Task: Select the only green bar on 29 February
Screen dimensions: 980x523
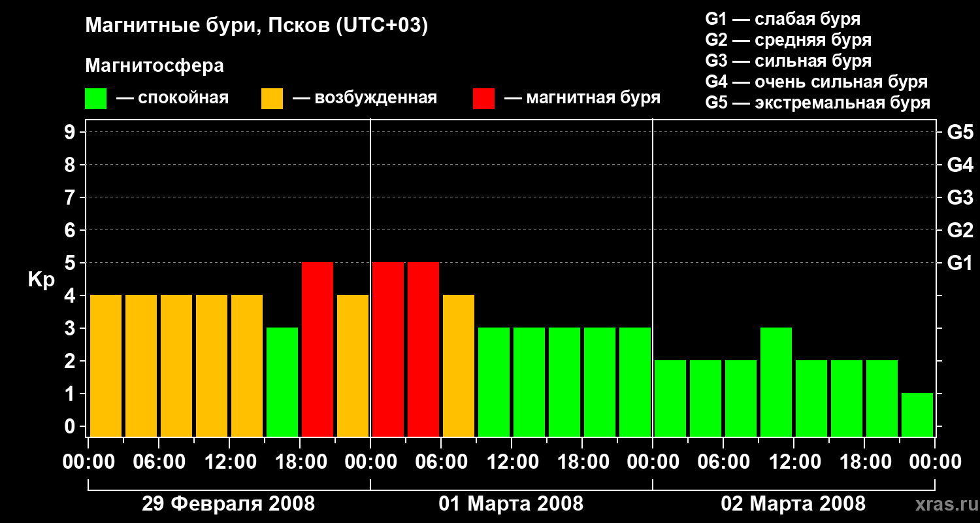Action: (x=282, y=382)
